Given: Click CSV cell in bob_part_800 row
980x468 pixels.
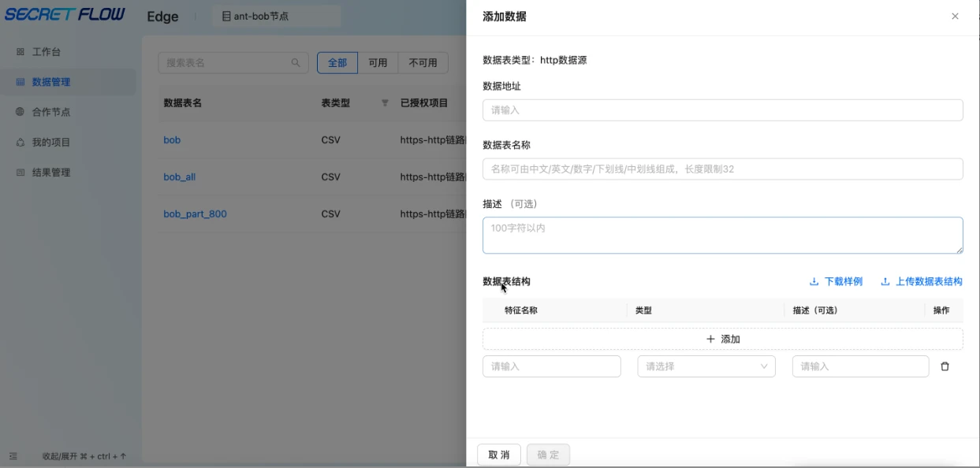Looking at the screenshot, I should pos(331,214).
